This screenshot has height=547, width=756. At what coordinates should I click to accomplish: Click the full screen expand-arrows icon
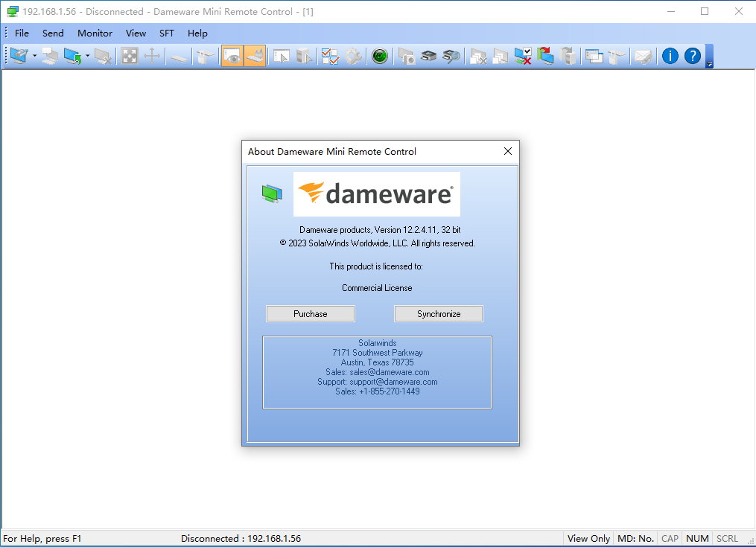click(x=129, y=56)
